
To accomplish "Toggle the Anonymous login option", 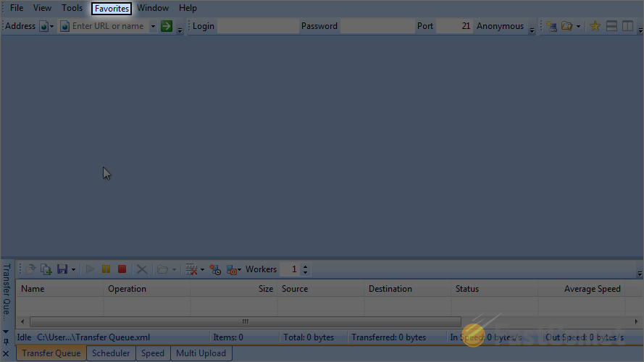I will coord(500,26).
